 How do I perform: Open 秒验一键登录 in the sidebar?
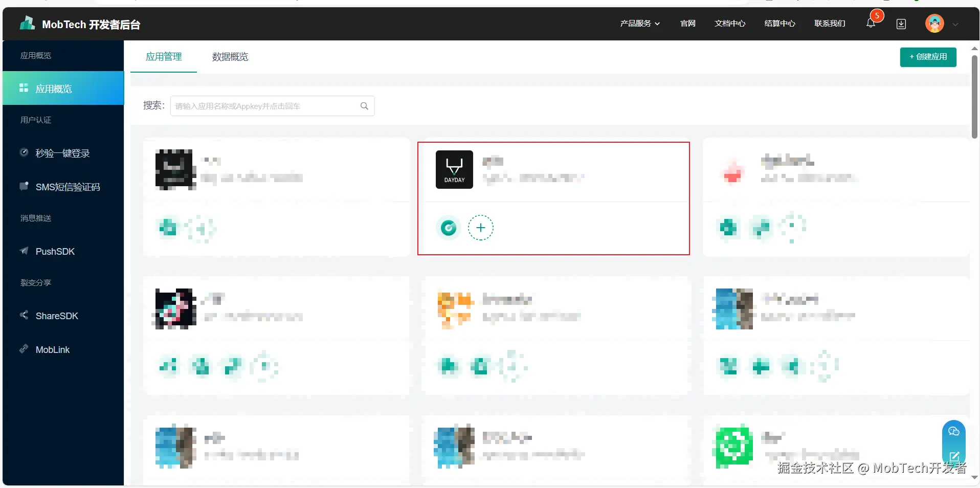click(63, 153)
